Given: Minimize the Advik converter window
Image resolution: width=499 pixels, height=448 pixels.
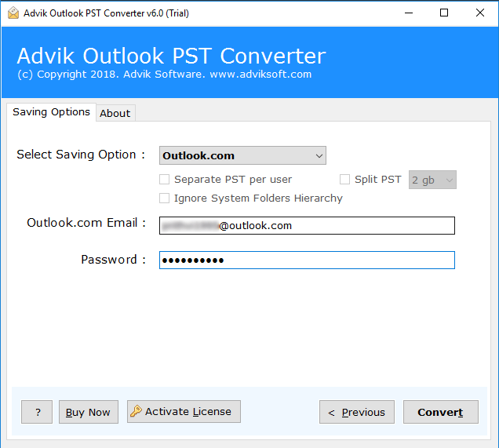Looking at the screenshot, I should coord(409,13).
